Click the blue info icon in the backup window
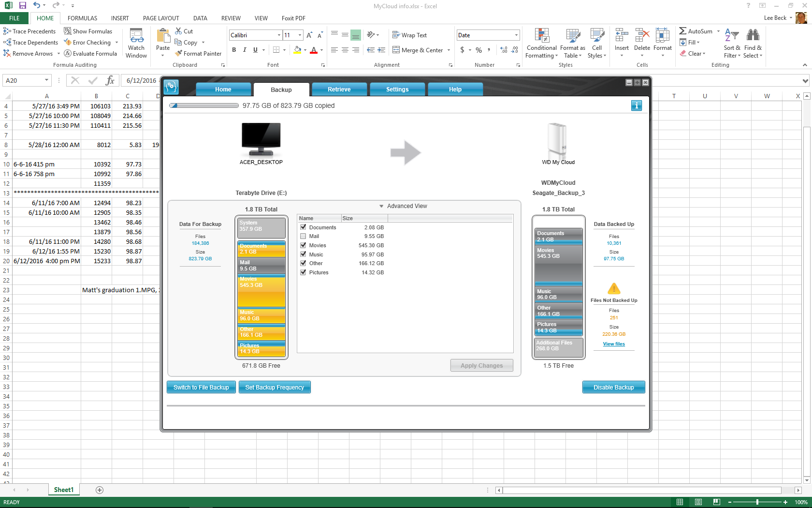812x508 pixels. 637,105
